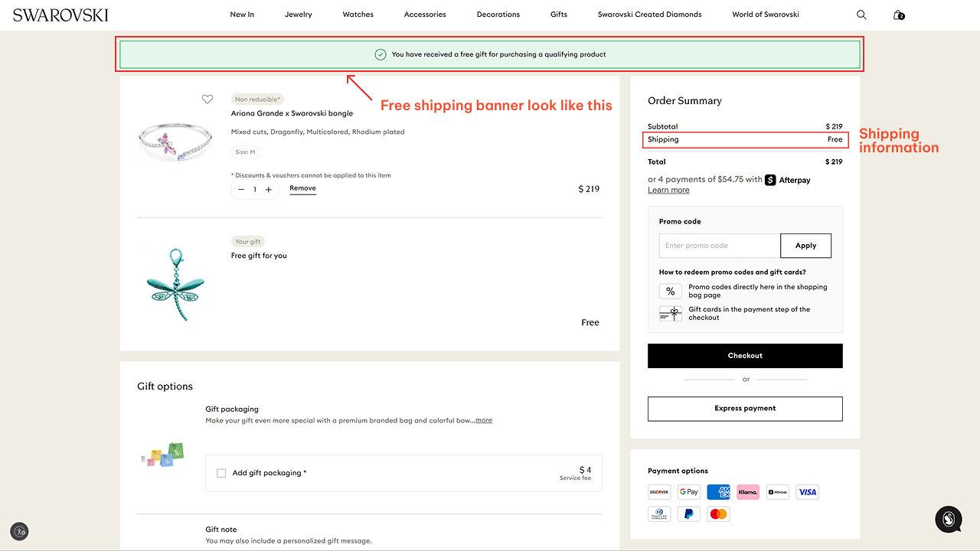Select the Google Pay payment icon
The width and height of the screenshot is (980, 551).
[x=688, y=491]
